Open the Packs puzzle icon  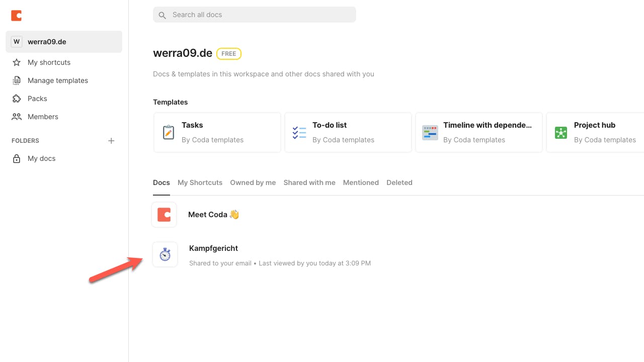17,99
